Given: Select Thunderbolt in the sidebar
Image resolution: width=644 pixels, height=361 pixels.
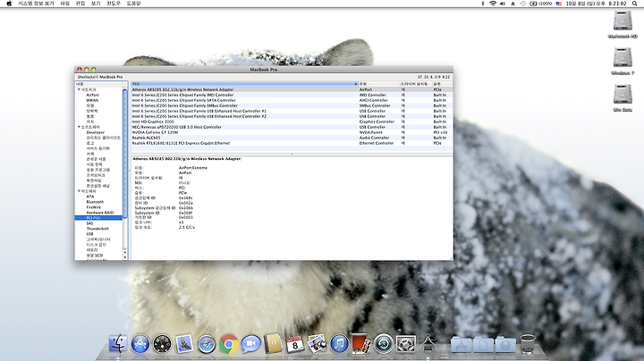Looking at the screenshot, I should point(97,229).
